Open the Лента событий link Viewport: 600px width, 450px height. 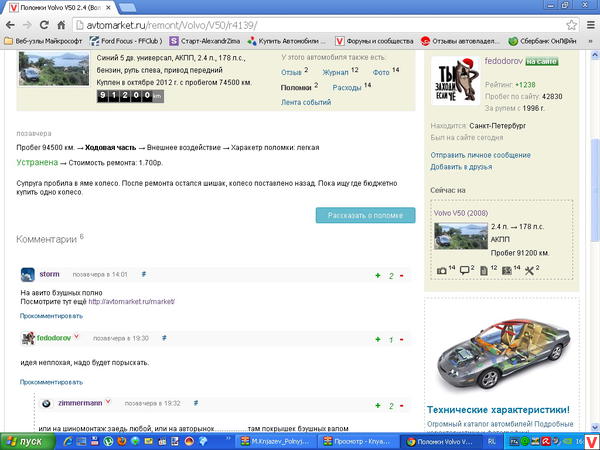306,102
